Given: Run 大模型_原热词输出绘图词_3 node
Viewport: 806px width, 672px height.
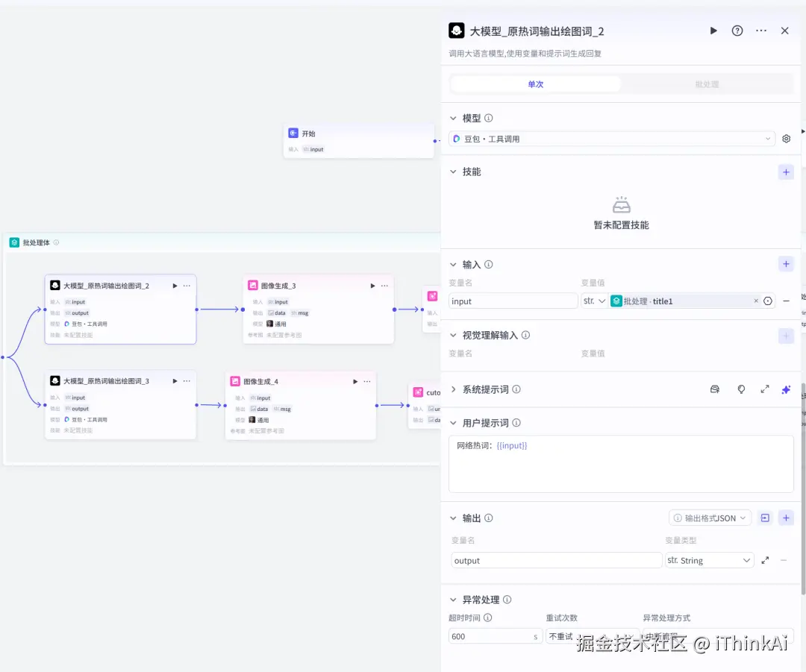Looking at the screenshot, I should click(175, 380).
